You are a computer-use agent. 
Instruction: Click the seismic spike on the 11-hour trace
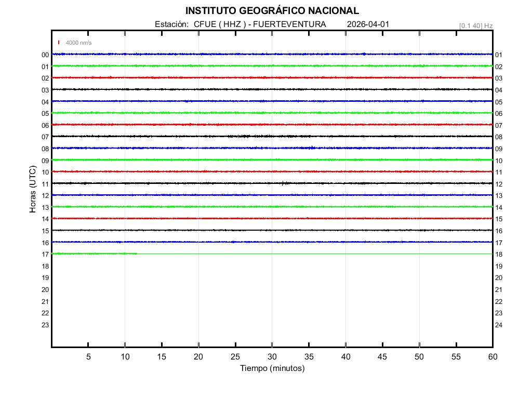[283, 183]
